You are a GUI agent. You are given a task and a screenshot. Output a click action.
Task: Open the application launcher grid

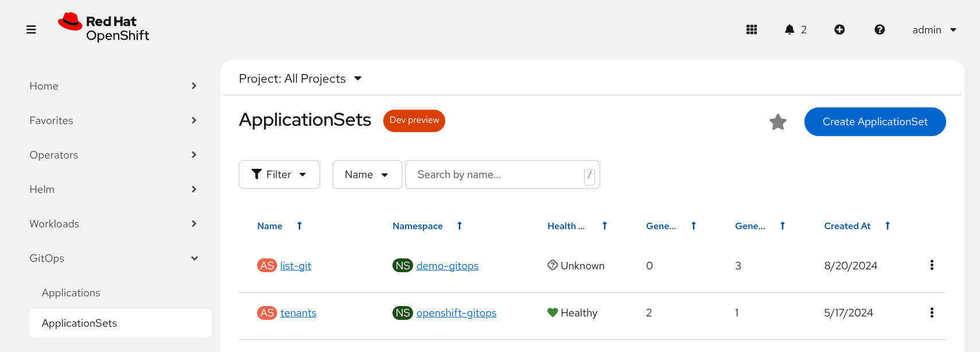[x=751, y=29]
